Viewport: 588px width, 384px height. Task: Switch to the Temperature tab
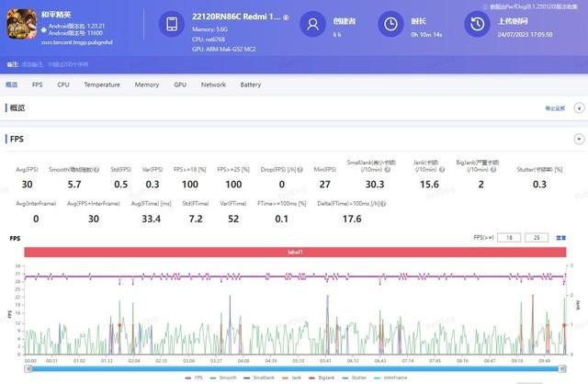click(x=101, y=85)
